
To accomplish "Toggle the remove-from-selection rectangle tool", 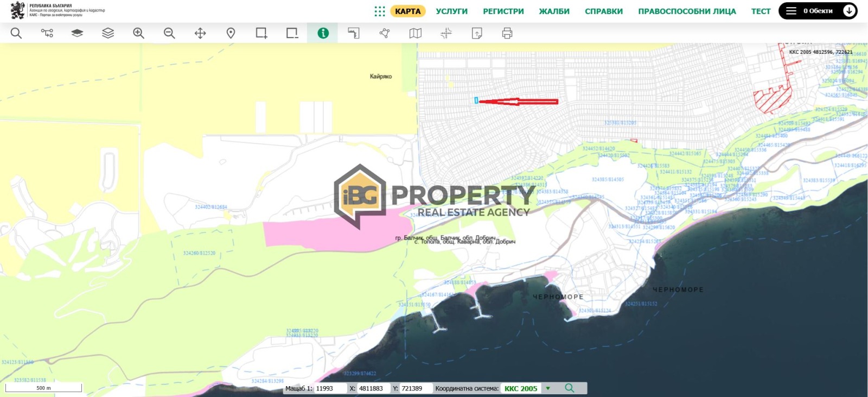I will [292, 33].
